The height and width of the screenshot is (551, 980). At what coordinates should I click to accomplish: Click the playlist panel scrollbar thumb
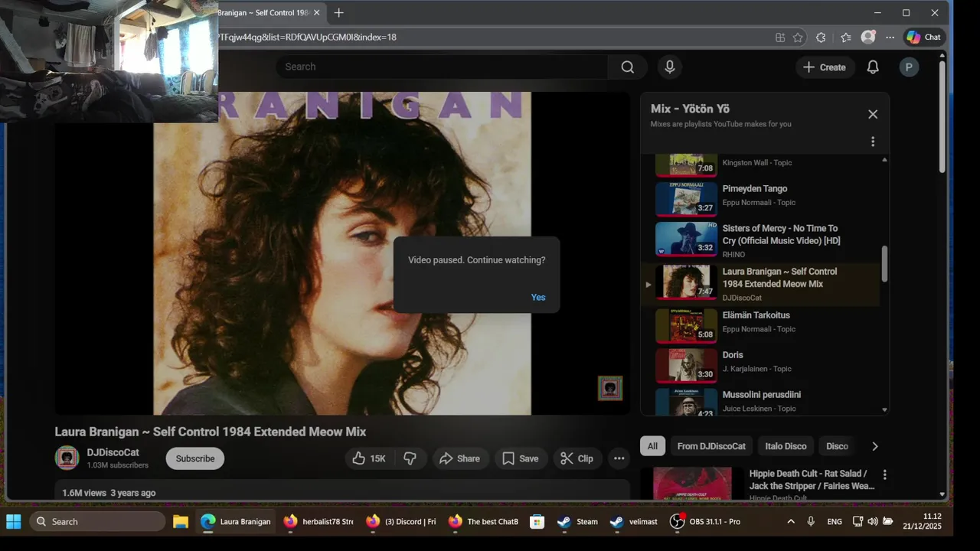[x=885, y=264]
